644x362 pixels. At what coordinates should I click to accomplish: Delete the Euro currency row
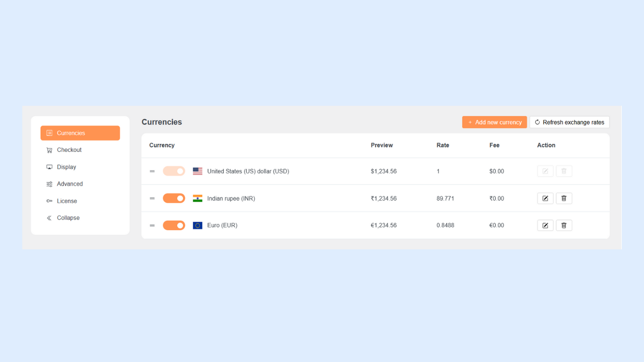click(564, 225)
